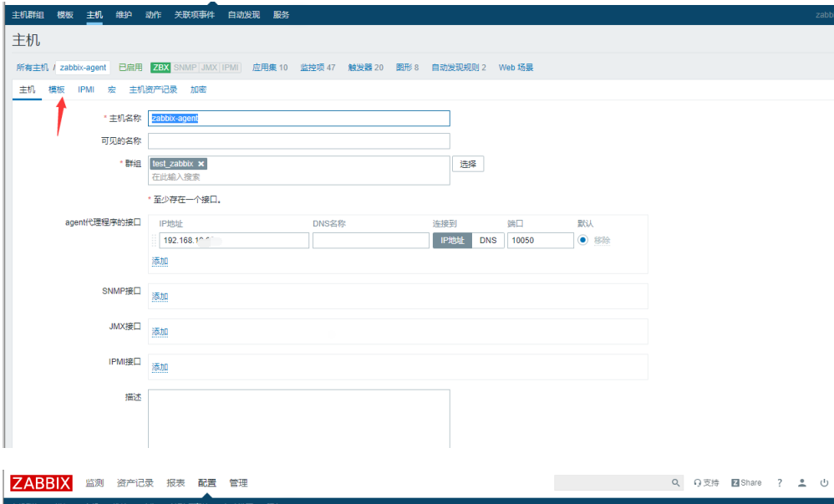Click the 选择 group button
This screenshot has height=504, width=834.
tap(468, 164)
